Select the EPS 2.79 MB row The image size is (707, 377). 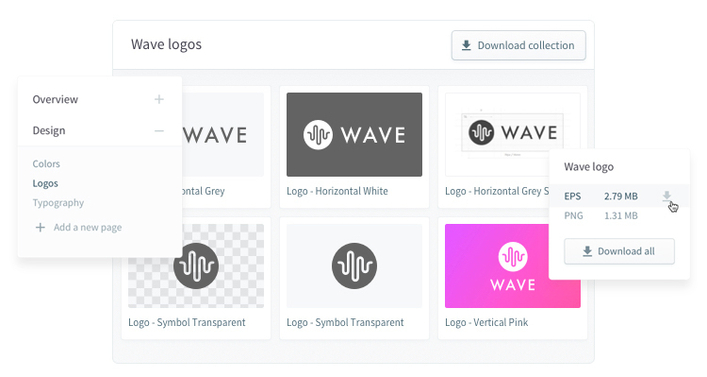tap(619, 196)
